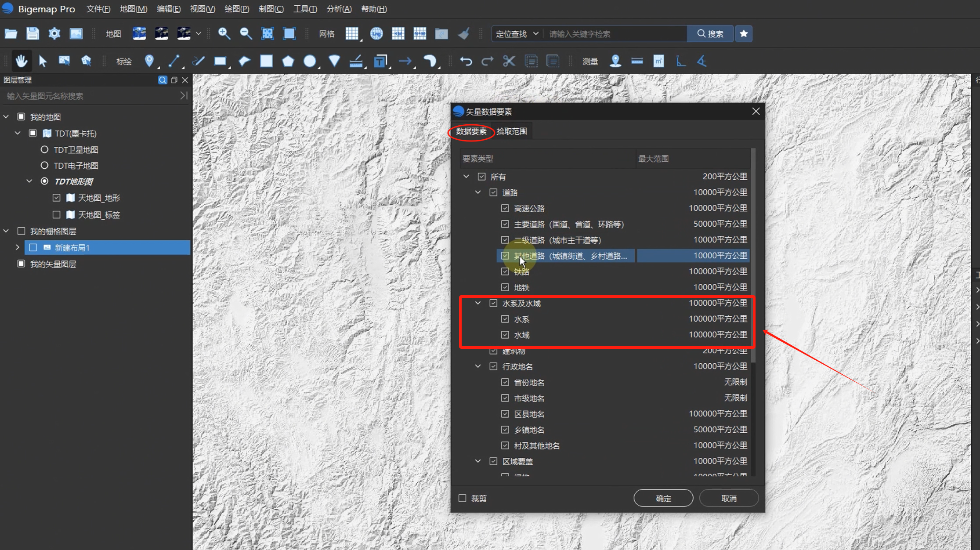This screenshot has width=980, height=550.
Task: Open the 定位查找 dropdown
Action: [517, 34]
